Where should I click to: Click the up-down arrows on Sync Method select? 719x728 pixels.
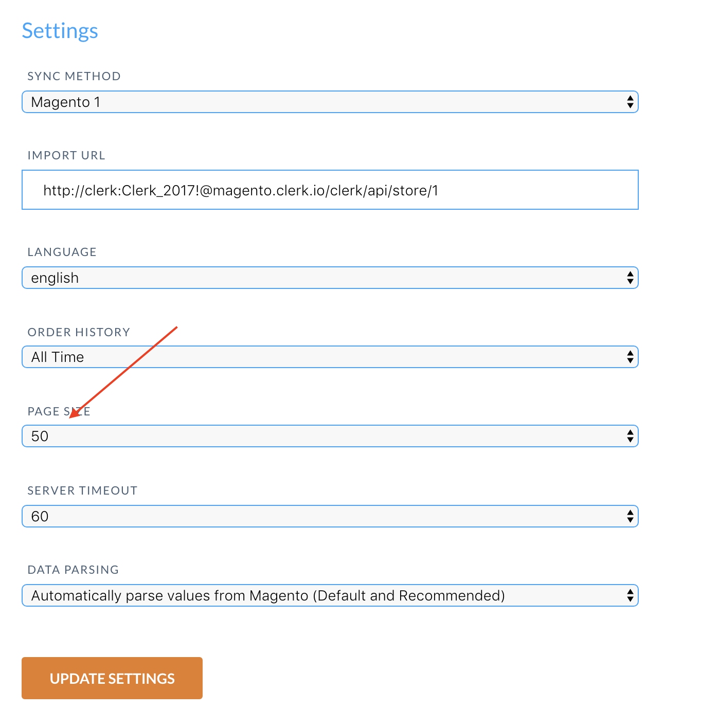630,102
